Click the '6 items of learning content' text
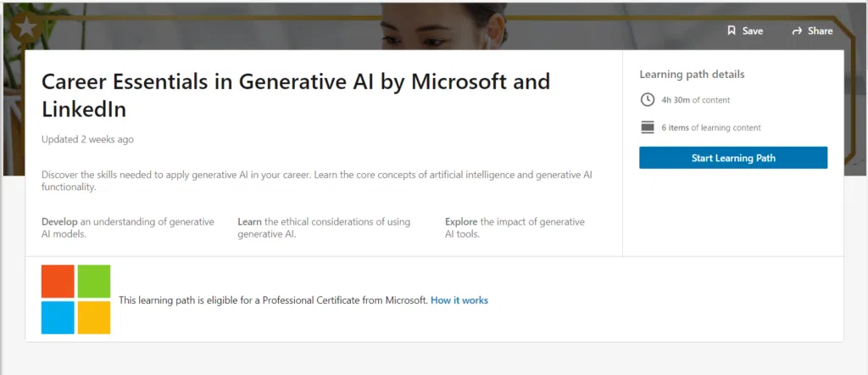The width and height of the screenshot is (868, 375). point(711,128)
